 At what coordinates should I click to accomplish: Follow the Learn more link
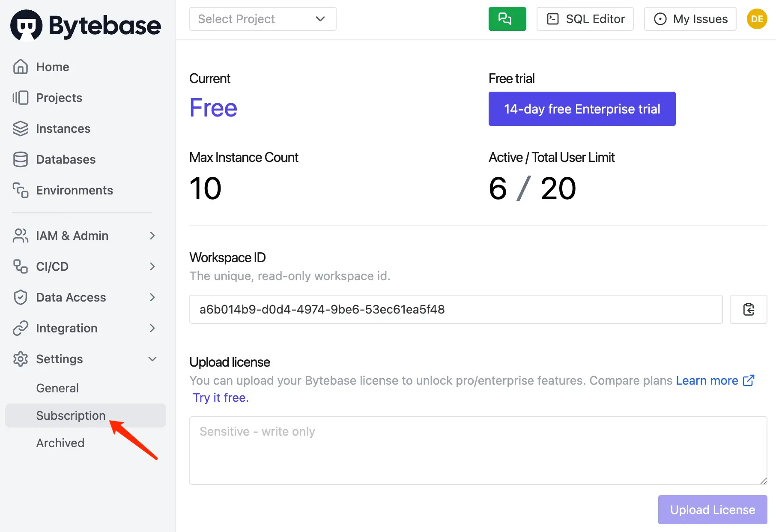click(707, 380)
